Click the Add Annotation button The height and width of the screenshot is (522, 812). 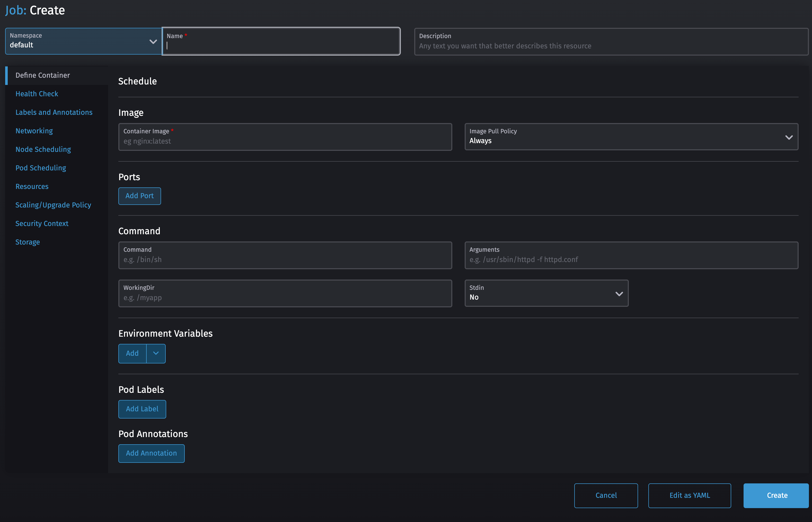(151, 453)
